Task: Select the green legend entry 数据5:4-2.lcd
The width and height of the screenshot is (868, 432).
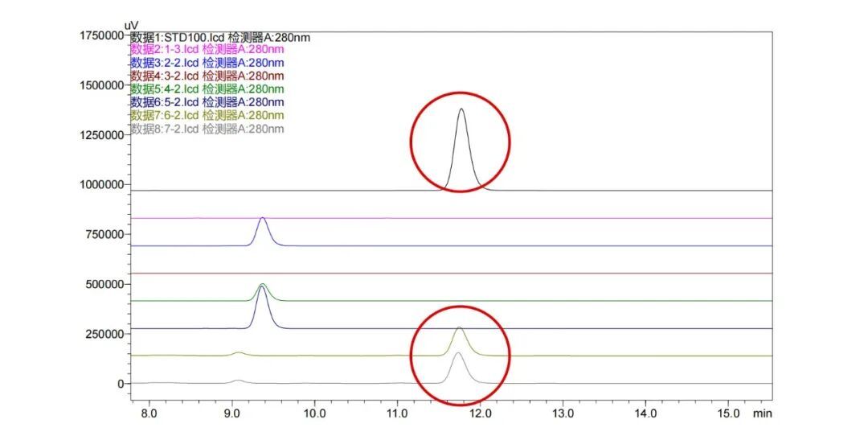Action: (207, 89)
